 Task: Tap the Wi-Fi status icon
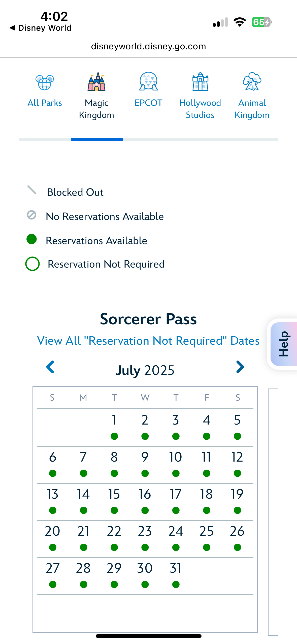tap(240, 22)
